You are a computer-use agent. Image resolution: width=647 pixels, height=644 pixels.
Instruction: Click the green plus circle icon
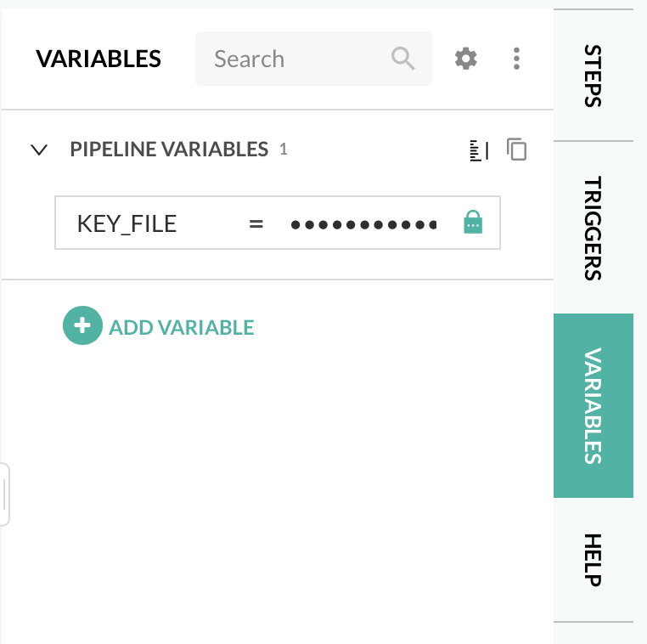pyautogui.click(x=82, y=326)
